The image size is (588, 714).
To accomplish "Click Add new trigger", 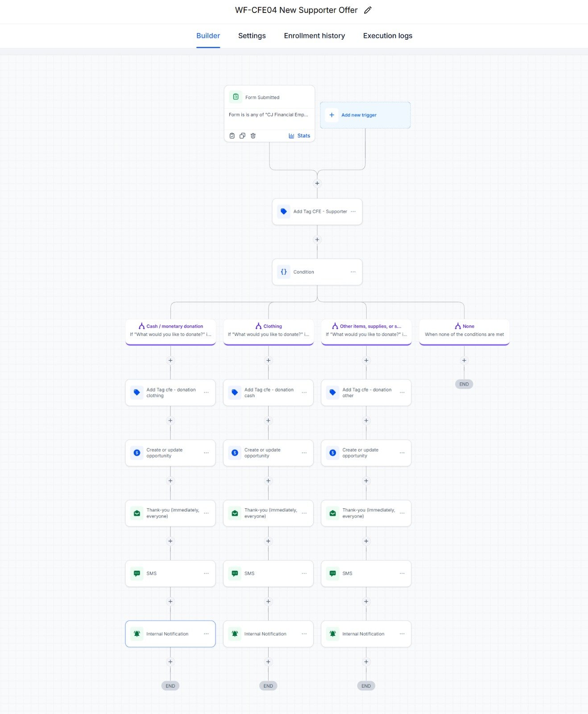I will tap(365, 115).
